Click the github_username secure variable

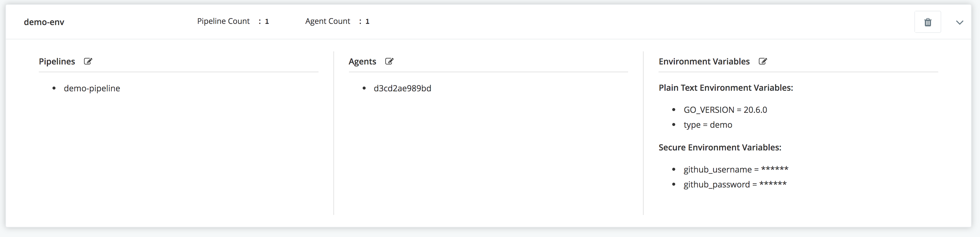tap(736, 169)
